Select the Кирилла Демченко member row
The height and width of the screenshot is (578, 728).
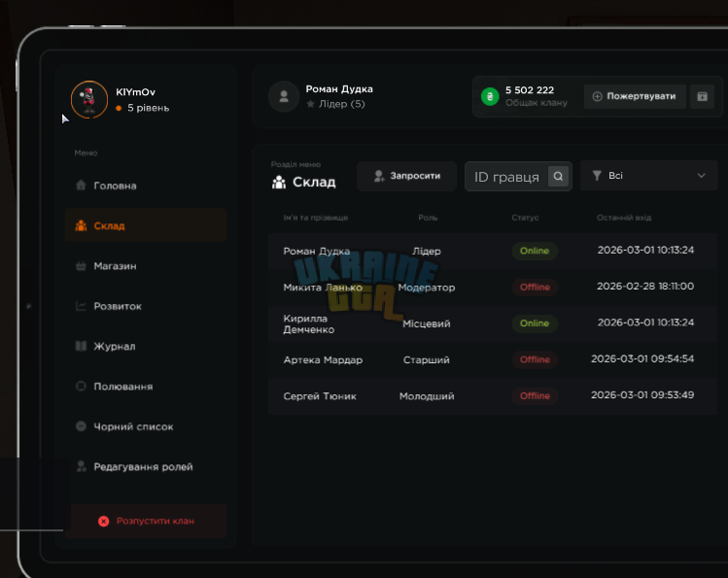[493, 323]
